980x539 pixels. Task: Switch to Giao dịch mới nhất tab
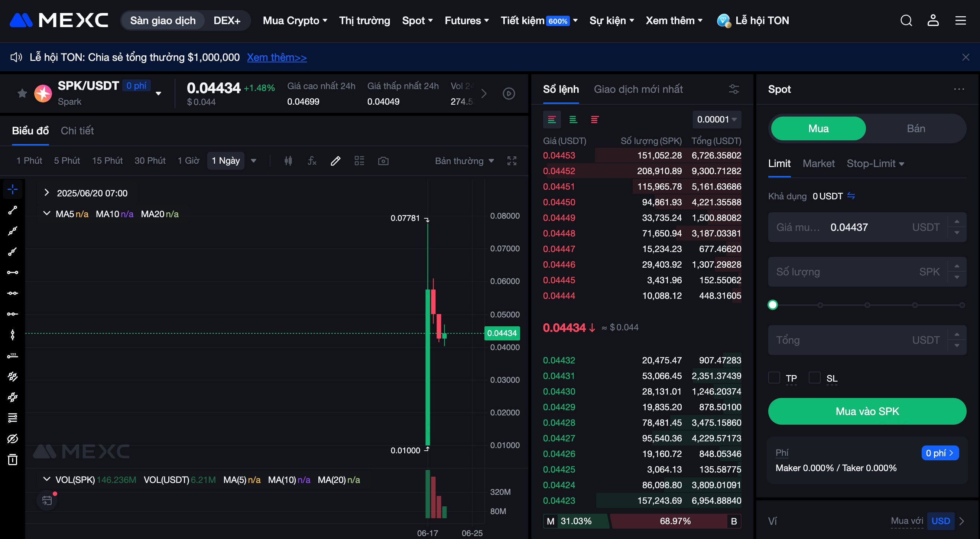[x=638, y=89]
